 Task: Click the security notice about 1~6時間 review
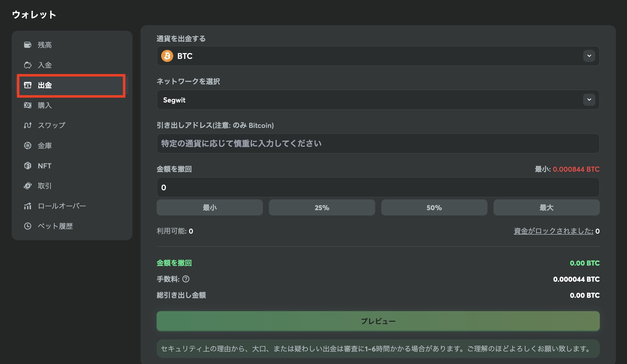(378, 349)
